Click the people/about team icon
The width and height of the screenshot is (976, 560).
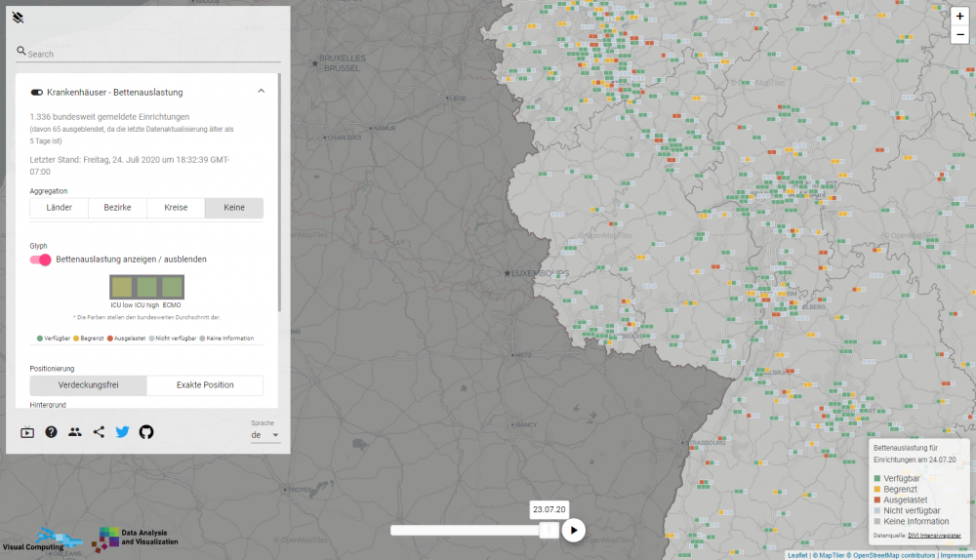pyautogui.click(x=75, y=432)
